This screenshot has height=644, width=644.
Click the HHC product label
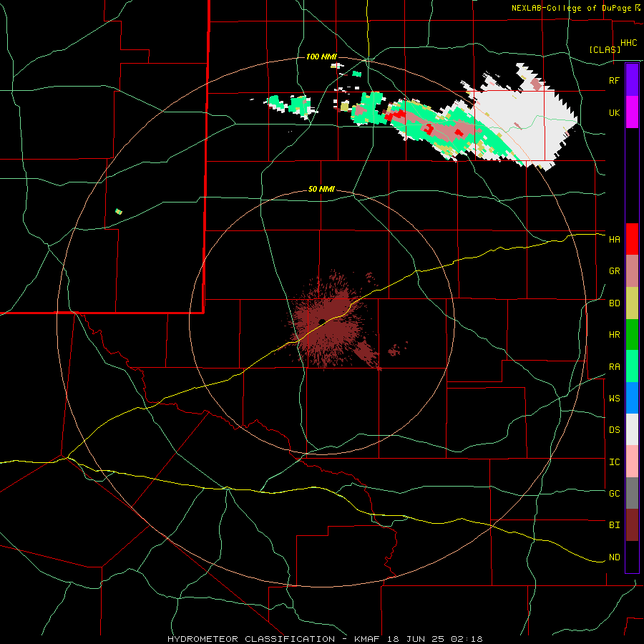tap(629, 43)
